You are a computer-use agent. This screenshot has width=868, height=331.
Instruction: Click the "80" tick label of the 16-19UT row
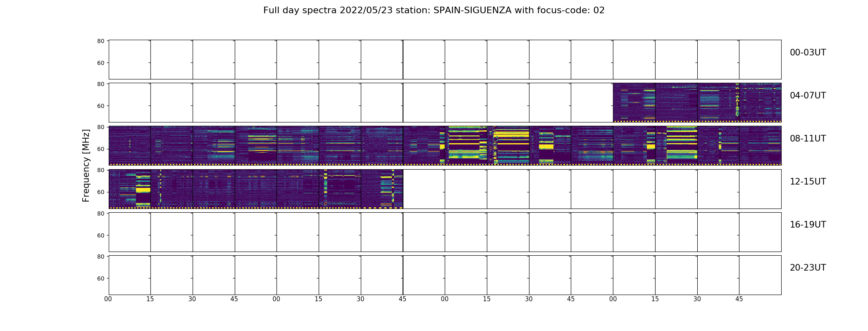pyautogui.click(x=100, y=213)
